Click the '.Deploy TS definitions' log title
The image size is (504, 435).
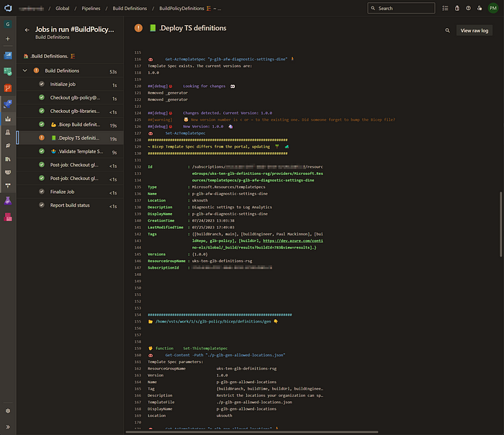tap(192, 28)
